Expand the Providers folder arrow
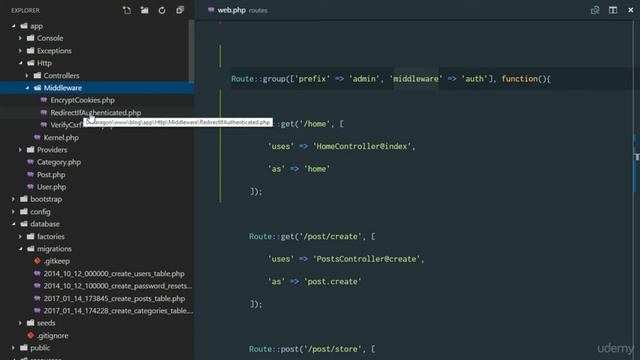 click(20, 150)
